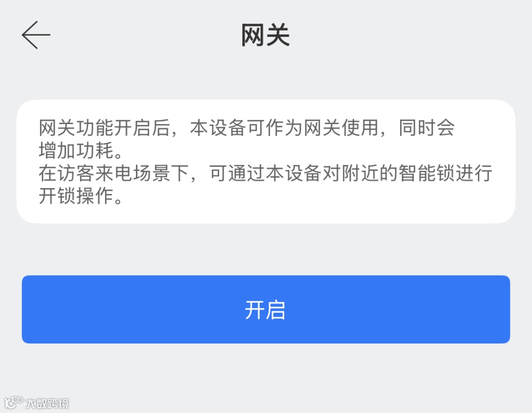Click the 网关 page title
The image size is (532, 413).
pos(266,35)
